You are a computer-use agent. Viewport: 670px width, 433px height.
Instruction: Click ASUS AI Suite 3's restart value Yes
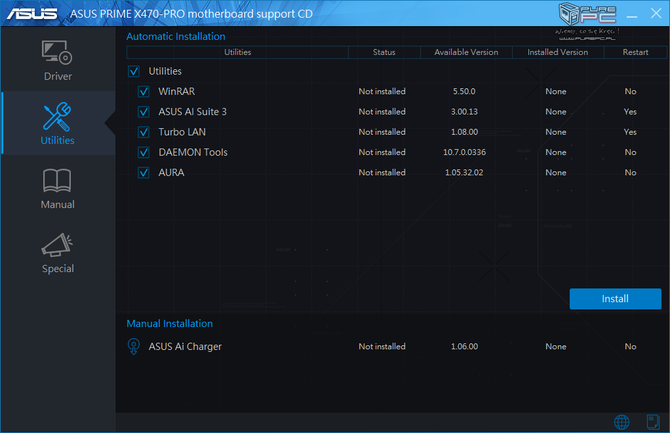click(630, 112)
